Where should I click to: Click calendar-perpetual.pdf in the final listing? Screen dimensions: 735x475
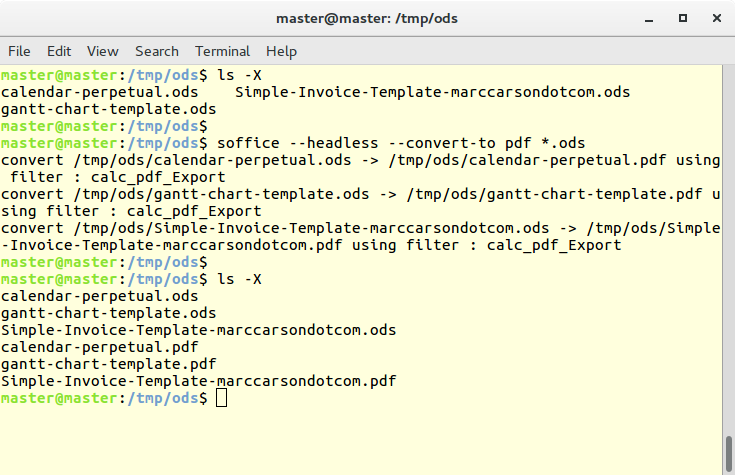[x=99, y=347]
